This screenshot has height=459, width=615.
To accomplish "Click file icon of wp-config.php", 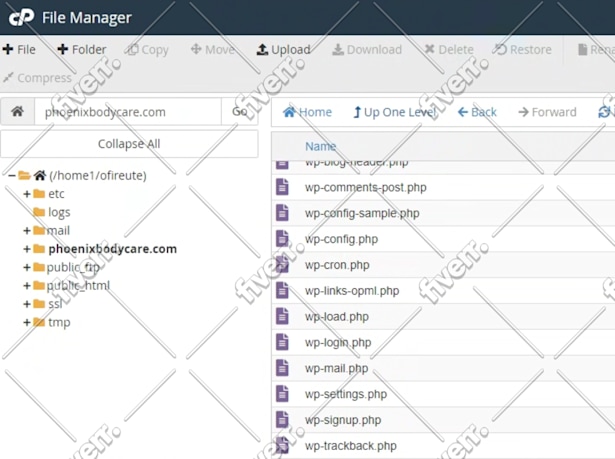I will 282,239.
